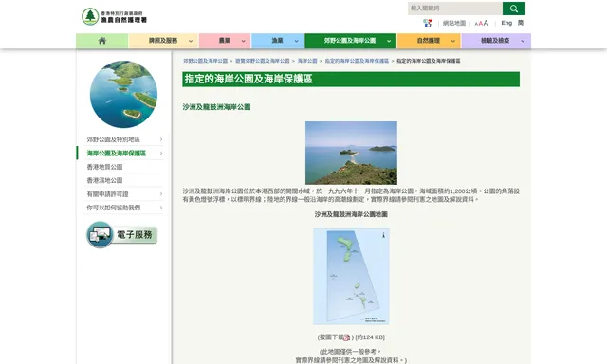Viewport: 607px width, 364px height.
Task: Focus the keyword search field
Action: pyautogui.click(x=455, y=9)
